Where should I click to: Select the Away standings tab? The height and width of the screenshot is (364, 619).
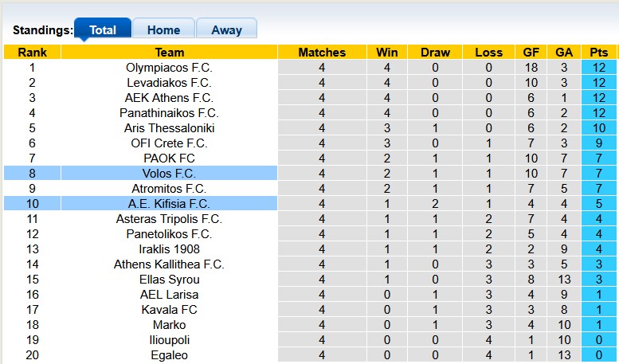click(226, 30)
